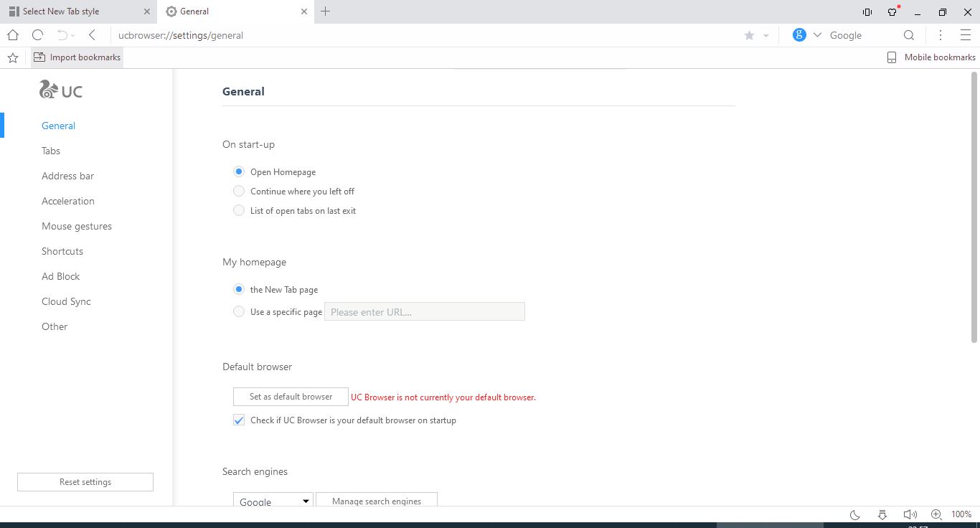Close the Select New Tab style tab

[147, 11]
